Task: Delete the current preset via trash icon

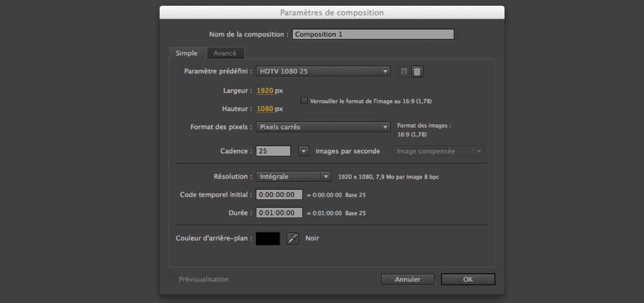Action: pyautogui.click(x=417, y=71)
